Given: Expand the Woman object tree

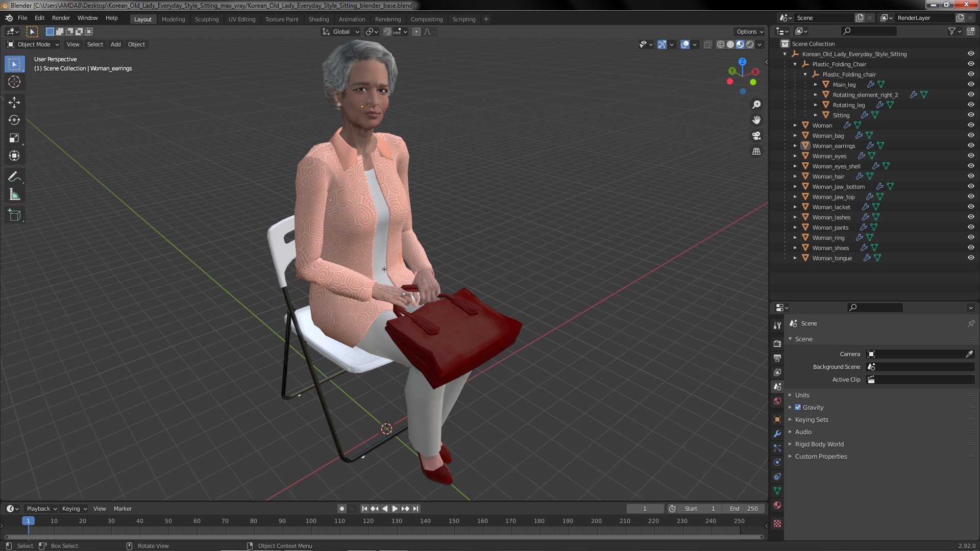Looking at the screenshot, I should [x=795, y=126].
